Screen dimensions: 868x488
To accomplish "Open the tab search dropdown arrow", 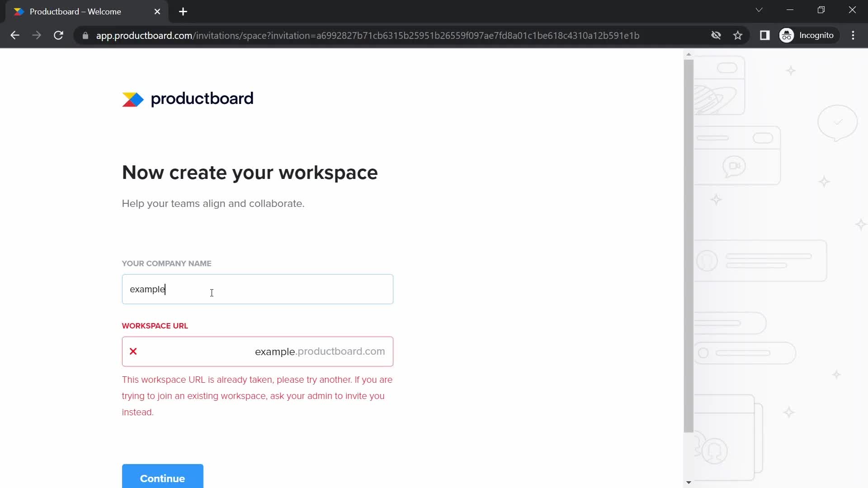I will point(759,10).
